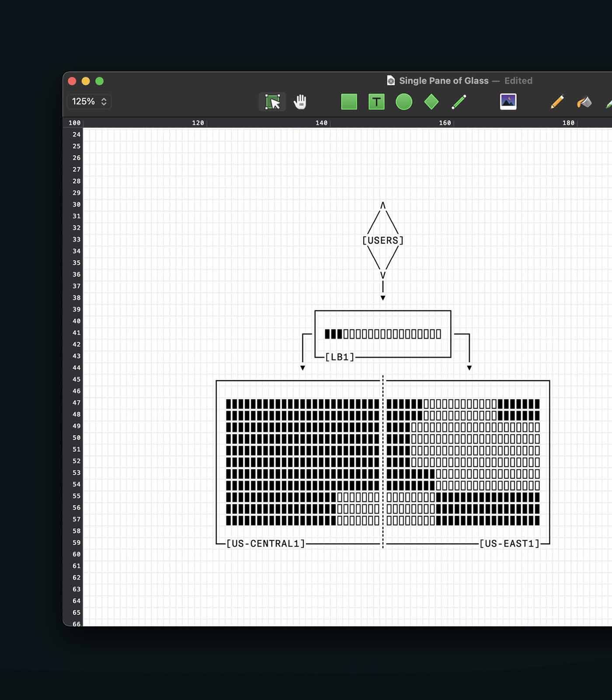The width and height of the screenshot is (612, 700).
Task: Select the [US-EAST1] region label
Action: point(510,543)
